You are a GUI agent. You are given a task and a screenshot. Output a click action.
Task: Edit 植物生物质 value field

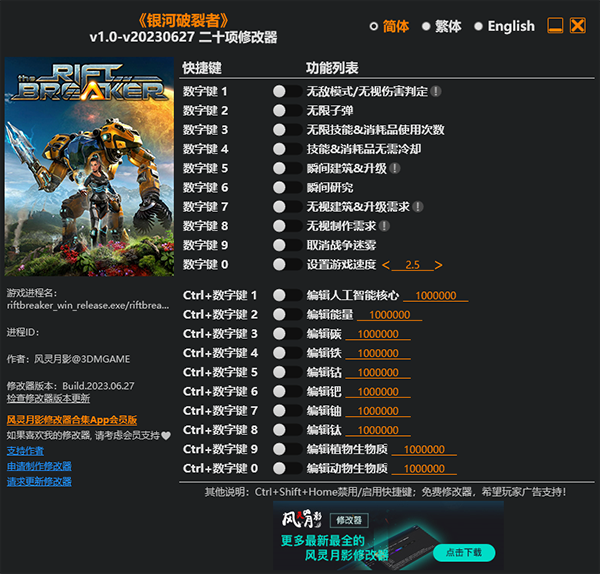point(424,449)
